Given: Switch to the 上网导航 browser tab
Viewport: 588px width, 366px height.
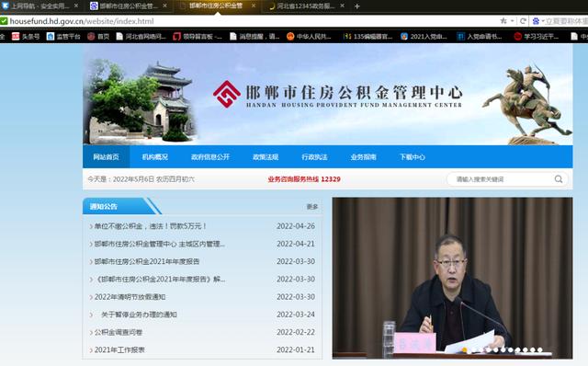Looking at the screenshot, I should (x=40, y=6).
